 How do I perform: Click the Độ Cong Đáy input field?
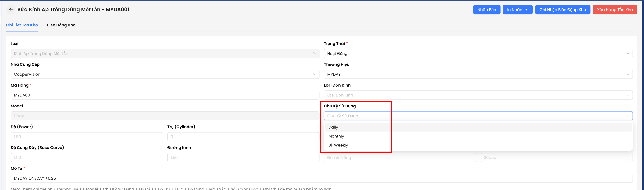[x=87, y=158]
